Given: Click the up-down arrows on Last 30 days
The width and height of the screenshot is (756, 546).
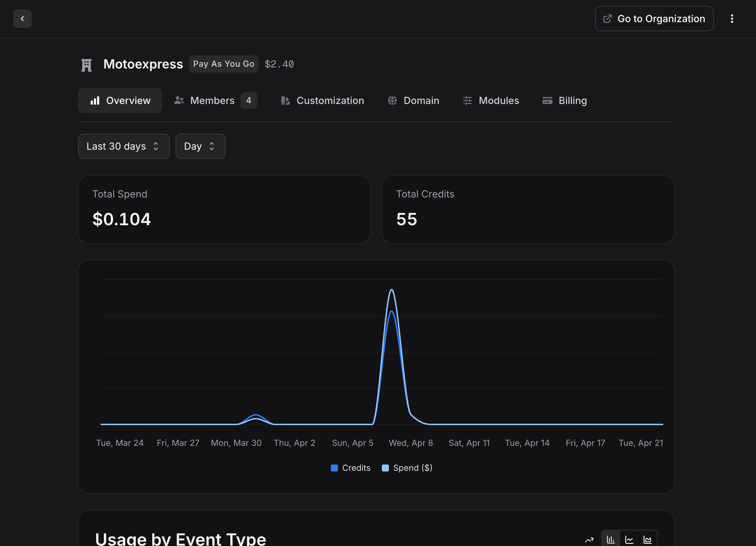Looking at the screenshot, I should pyautogui.click(x=156, y=146).
